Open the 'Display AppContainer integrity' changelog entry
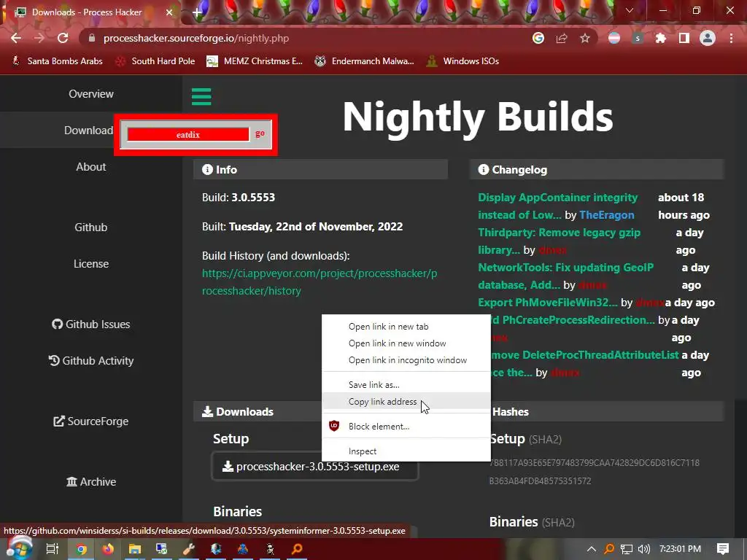Screen dimensions: 747x560 557,206
